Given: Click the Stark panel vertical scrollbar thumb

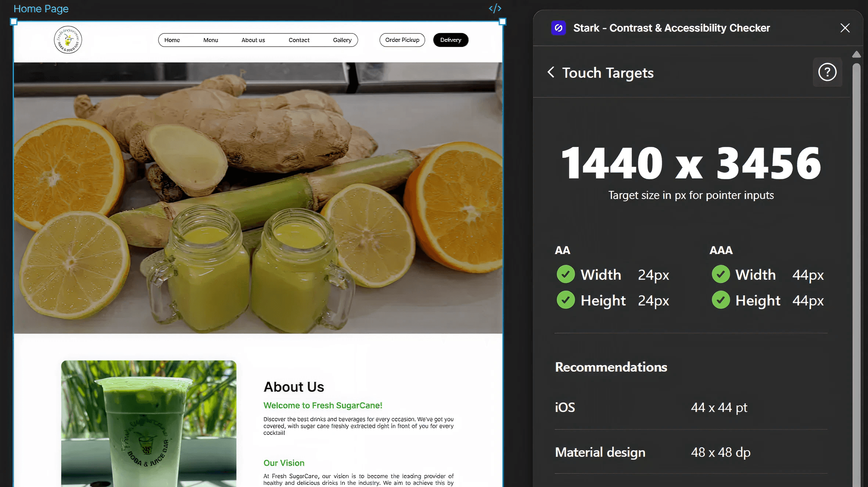Looking at the screenshot, I should [x=857, y=257].
